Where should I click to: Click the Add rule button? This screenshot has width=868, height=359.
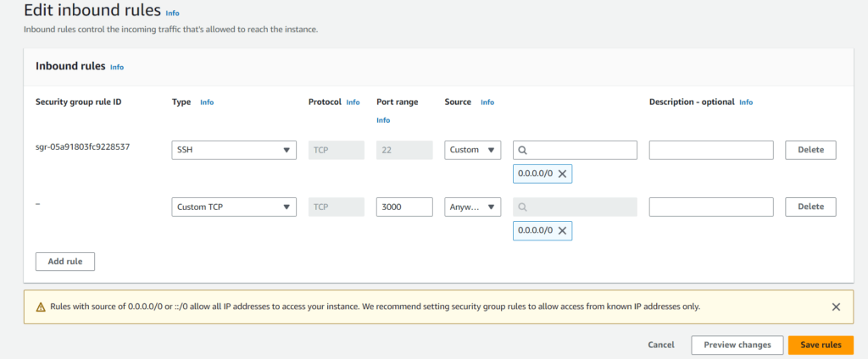coord(65,262)
